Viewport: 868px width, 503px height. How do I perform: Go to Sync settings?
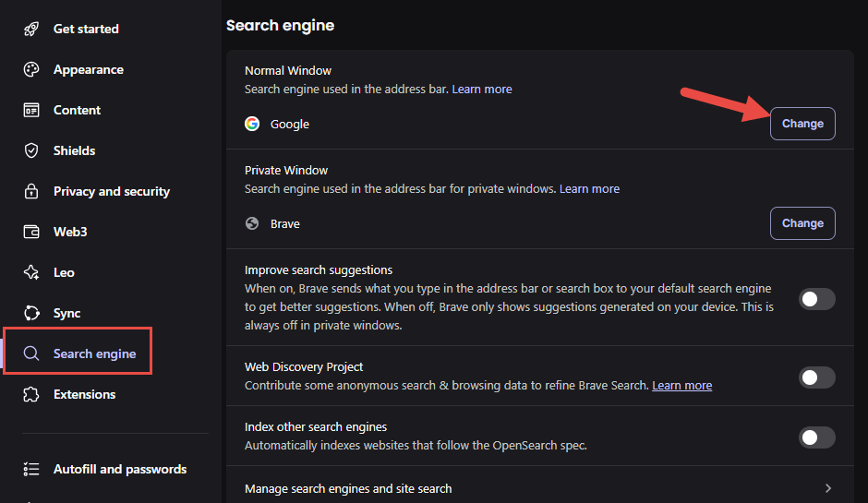tap(67, 313)
